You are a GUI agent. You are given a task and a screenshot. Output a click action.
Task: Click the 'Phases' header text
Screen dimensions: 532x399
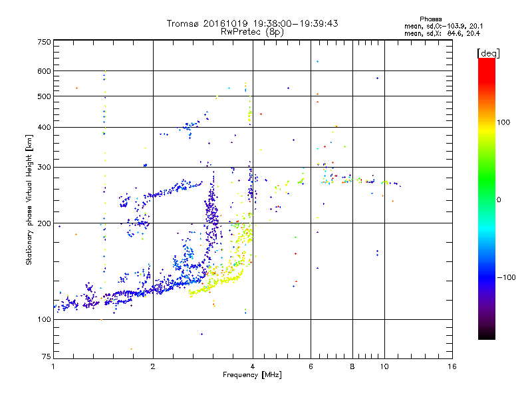click(x=430, y=19)
